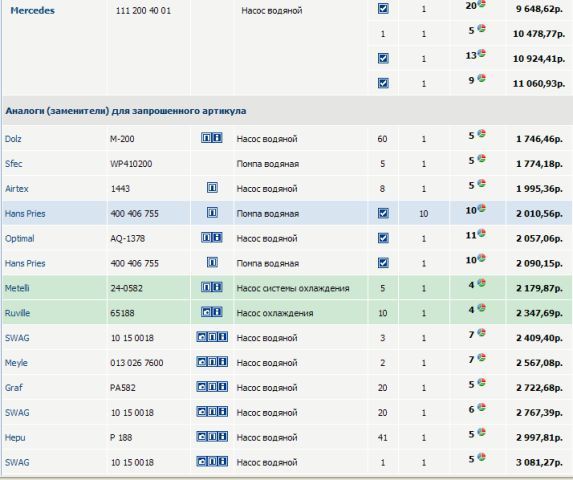The height and width of the screenshot is (480, 573).
Task: Click the description Насос охлаждения
Action: pos(275,313)
